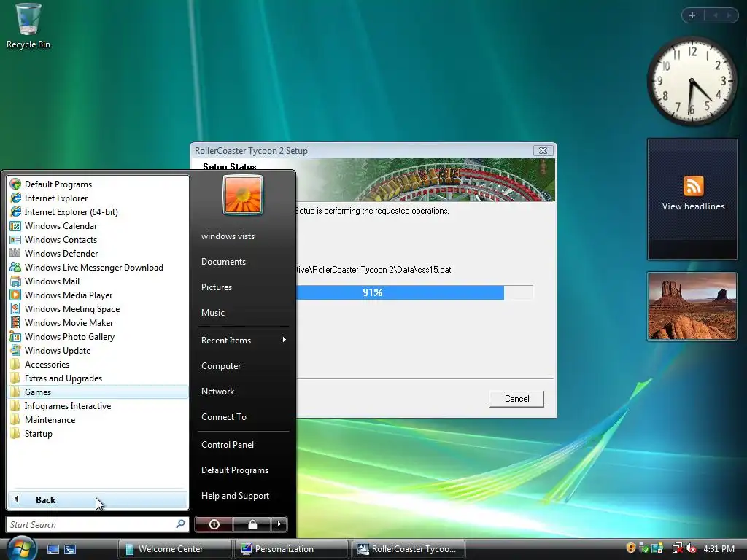Switch to Personalization taskbar button
Viewport: 747px width, 560px height.
click(x=292, y=548)
